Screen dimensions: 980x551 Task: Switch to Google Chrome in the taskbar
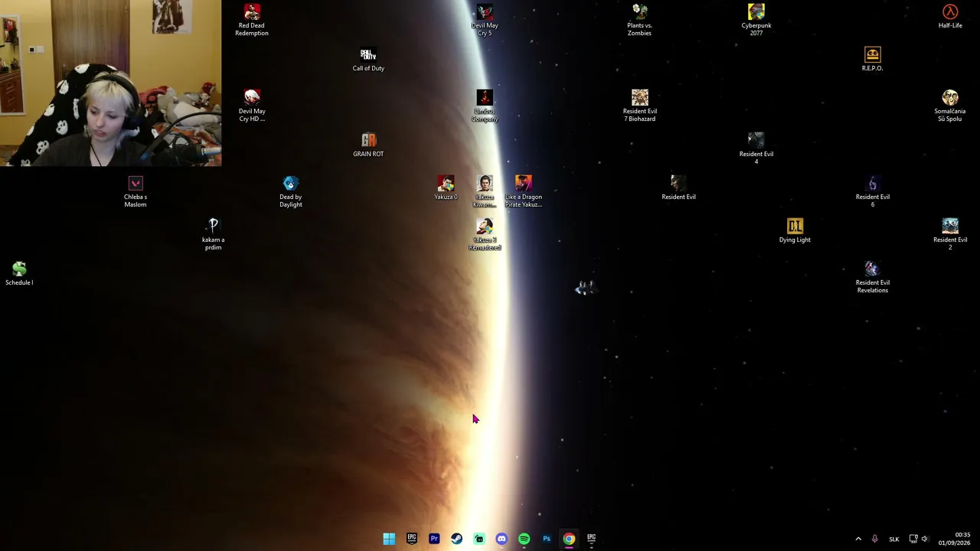point(569,539)
